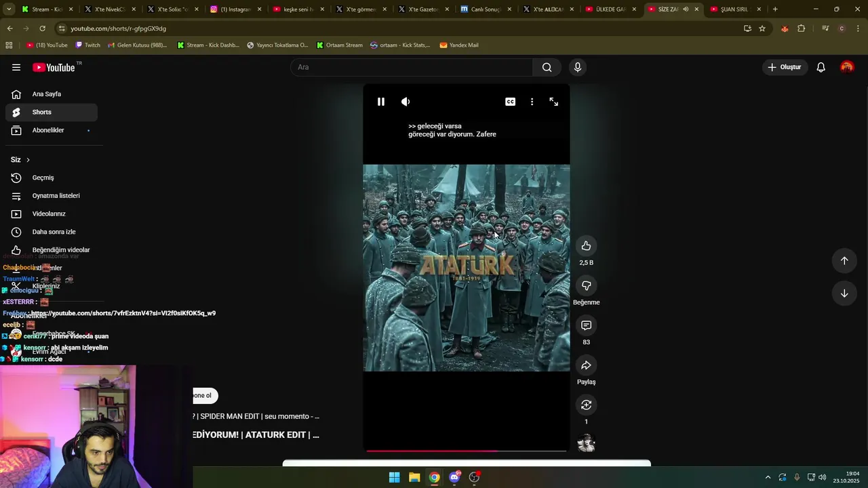Open a new browser tab

point(775,9)
